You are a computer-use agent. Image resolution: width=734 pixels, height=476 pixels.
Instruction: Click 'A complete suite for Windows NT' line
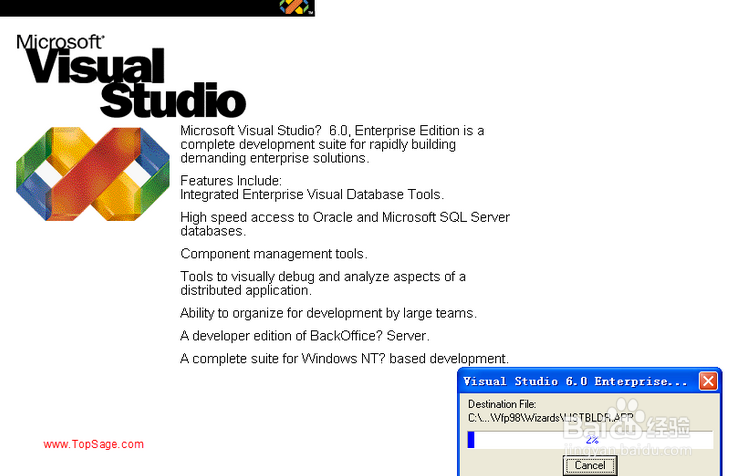click(344, 359)
